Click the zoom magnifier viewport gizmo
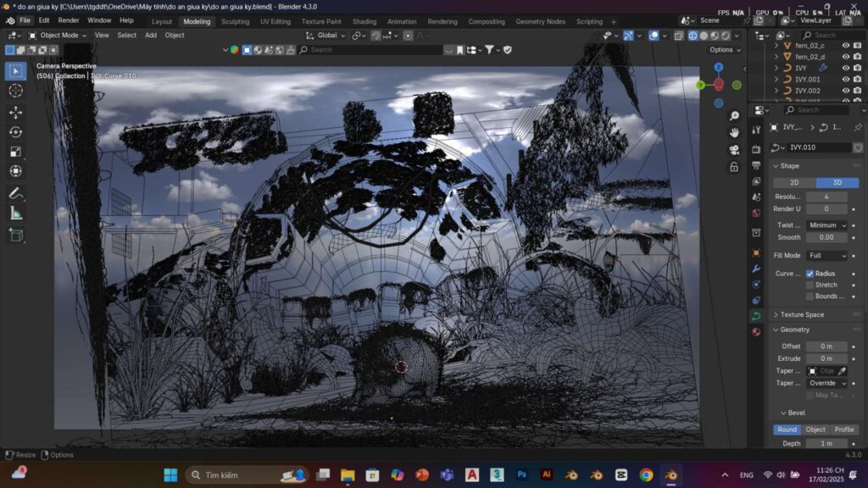Viewport: 868px width, 488px height. [734, 131]
